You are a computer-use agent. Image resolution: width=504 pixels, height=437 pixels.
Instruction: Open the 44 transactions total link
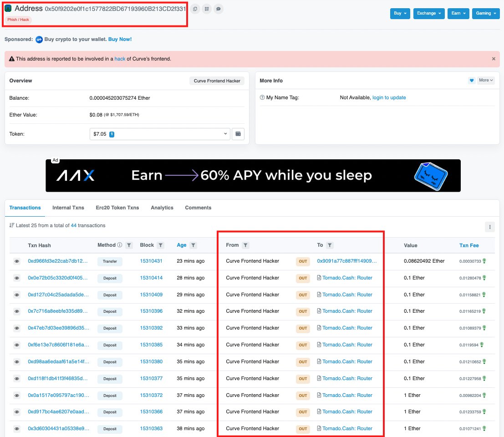pyautogui.click(x=74, y=225)
